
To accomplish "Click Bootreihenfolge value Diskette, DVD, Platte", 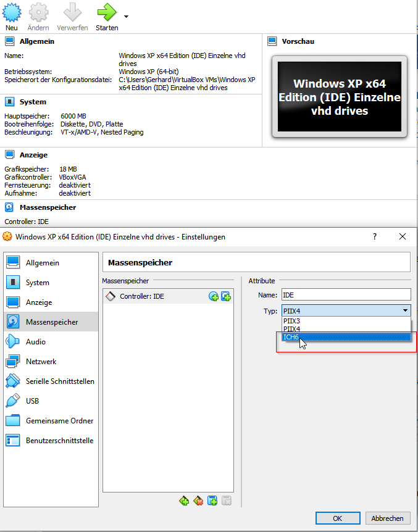I will (91, 124).
